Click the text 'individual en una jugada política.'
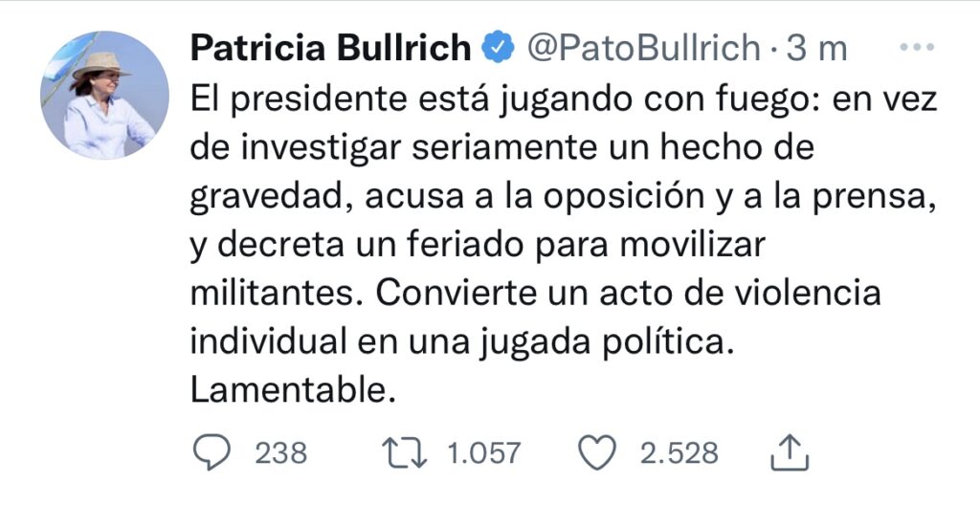This screenshot has width=980, height=505. [x=461, y=341]
